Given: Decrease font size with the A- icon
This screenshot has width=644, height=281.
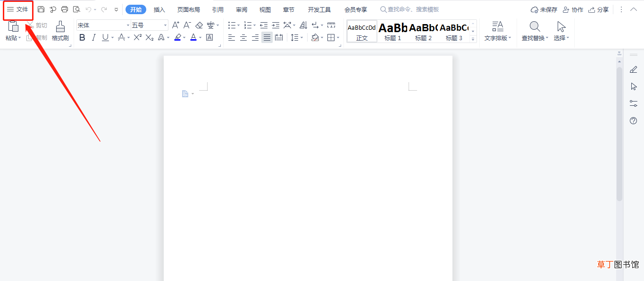Looking at the screenshot, I should click(187, 25).
